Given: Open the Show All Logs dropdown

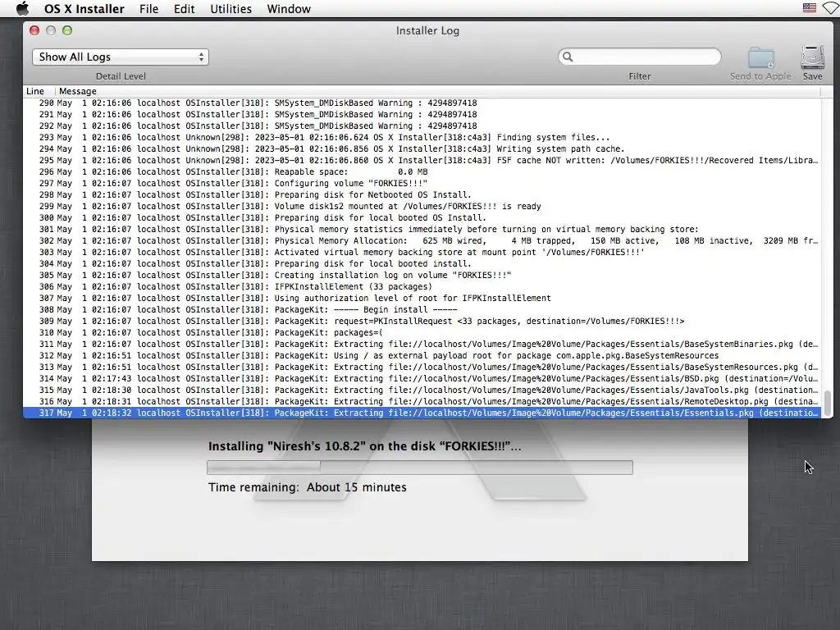Looking at the screenshot, I should point(120,57).
